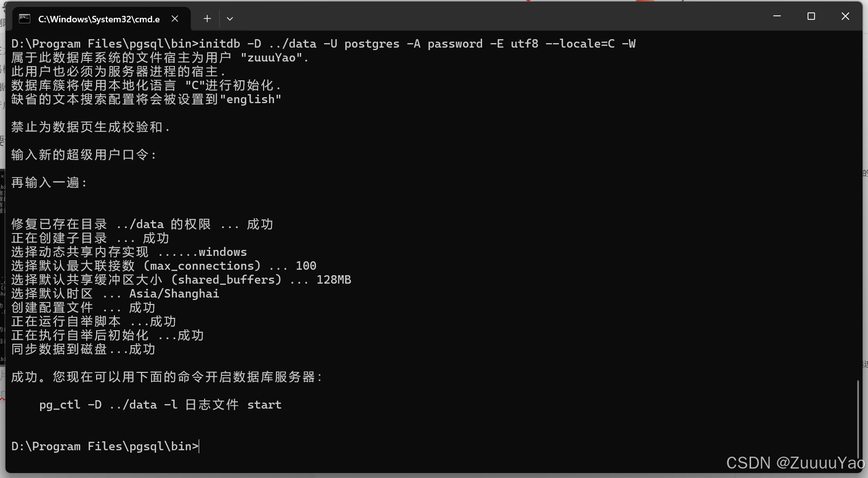Viewport: 868px width, 478px height.
Task: Click the CSDN @ZuuuuYao watermark
Action: 795,463
